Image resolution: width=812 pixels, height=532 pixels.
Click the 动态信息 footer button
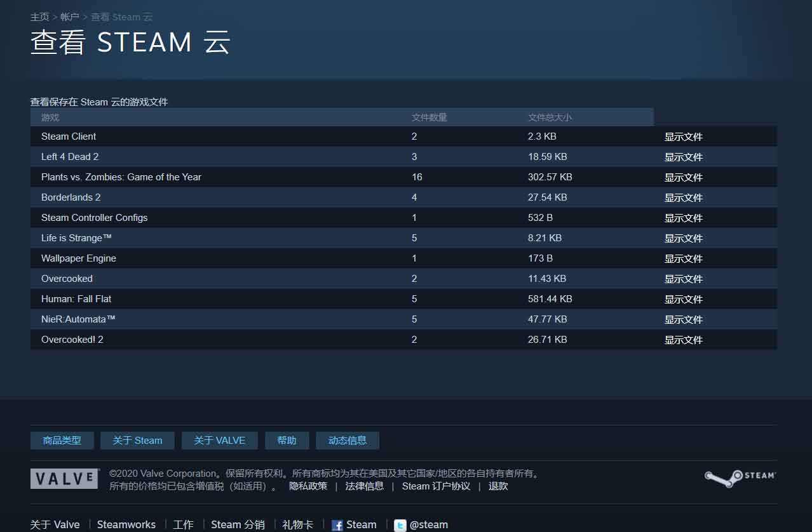pos(348,441)
